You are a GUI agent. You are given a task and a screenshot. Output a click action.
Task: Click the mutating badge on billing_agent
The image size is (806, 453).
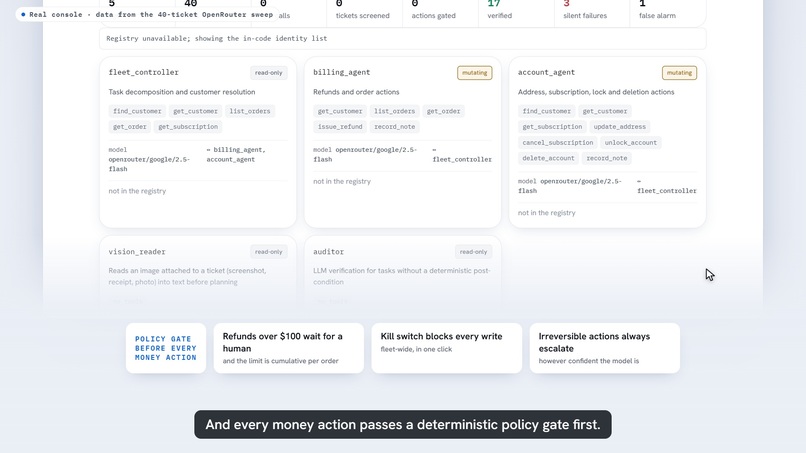click(x=474, y=73)
